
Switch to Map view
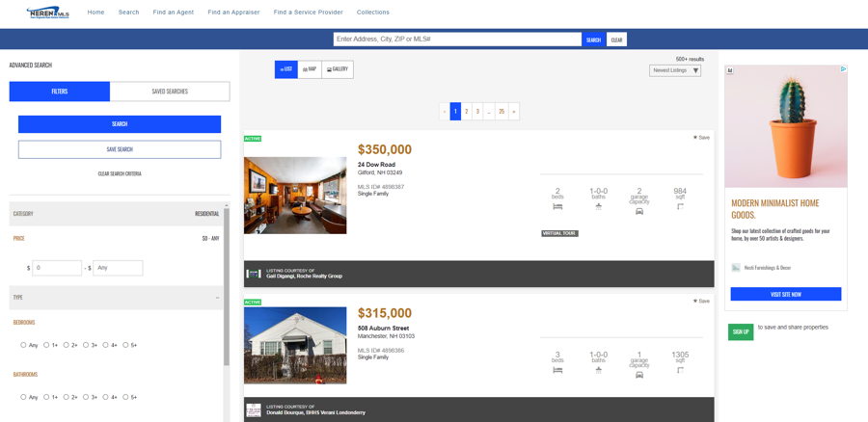[310, 69]
